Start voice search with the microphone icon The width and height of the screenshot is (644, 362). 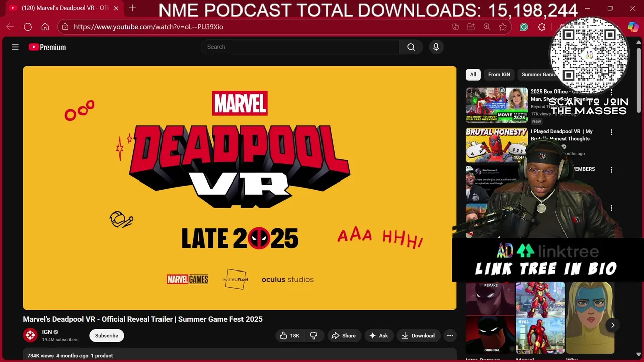pyautogui.click(x=436, y=47)
